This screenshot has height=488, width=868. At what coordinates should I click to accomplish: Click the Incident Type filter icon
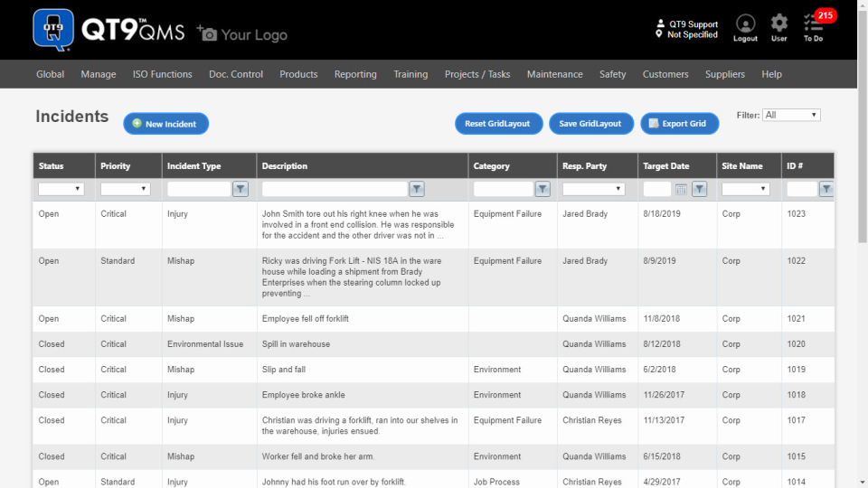pos(241,189)
